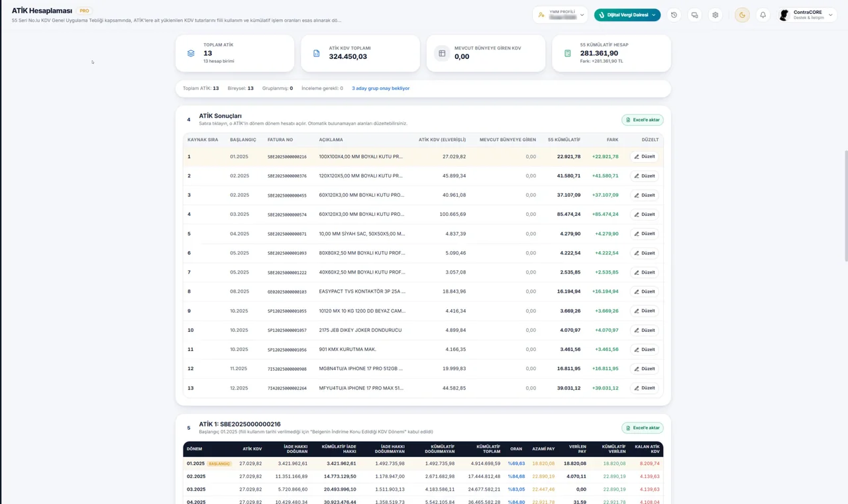The width and height of the screenshot is (848, 504).
Task: Click the PRO badge next to title
Action: pos(84,11)
